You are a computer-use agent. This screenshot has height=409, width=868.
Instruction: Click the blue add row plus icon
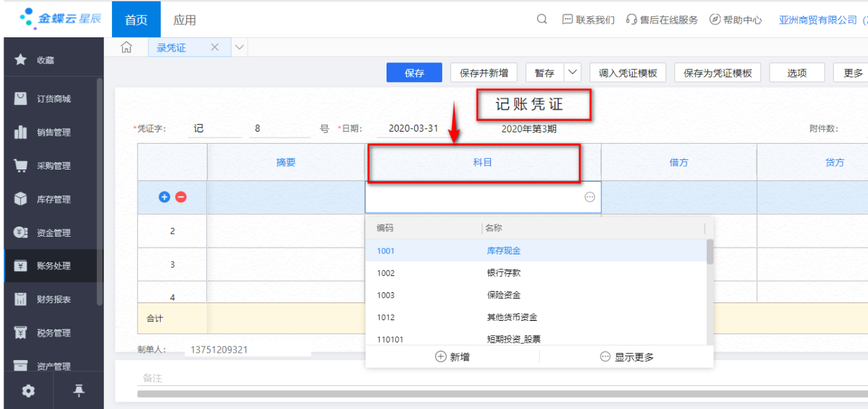click(163, 197)
